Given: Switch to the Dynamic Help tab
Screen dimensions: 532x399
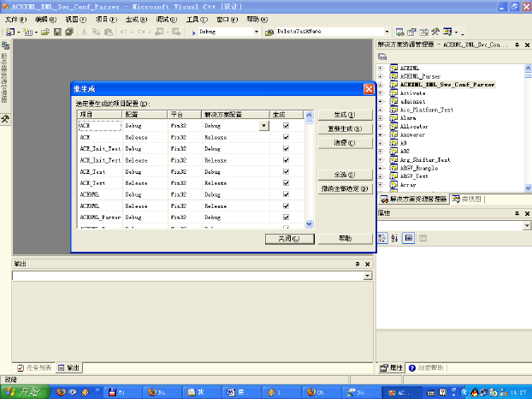Looking at the screenshot, I should click(427, 368).
